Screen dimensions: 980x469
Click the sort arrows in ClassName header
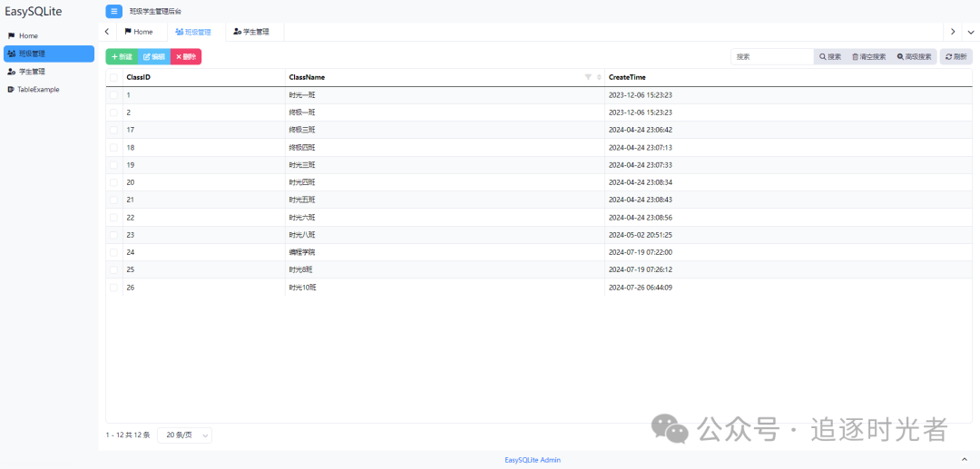(598, 77)
